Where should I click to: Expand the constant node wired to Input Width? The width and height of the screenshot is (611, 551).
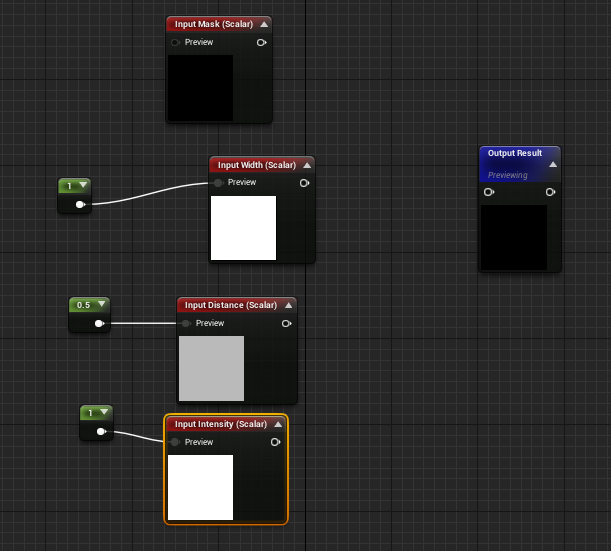(83, 185)
